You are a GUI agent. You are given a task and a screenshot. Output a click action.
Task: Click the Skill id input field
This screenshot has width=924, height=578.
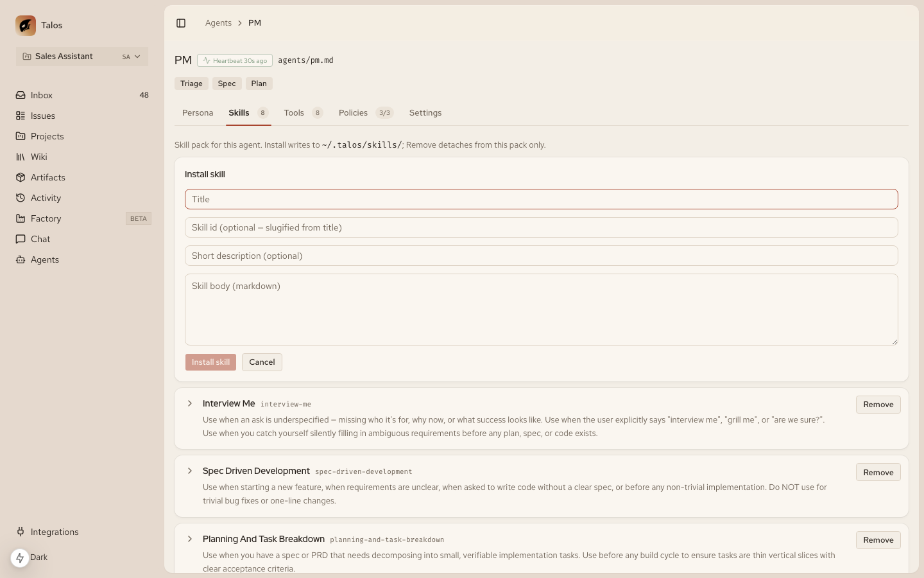pyautogui.click(x=542, y=227)
